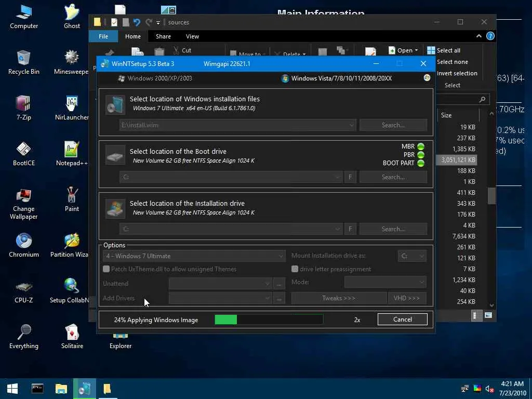Open CPU-Z desktop shortcut

pos(24,291)
